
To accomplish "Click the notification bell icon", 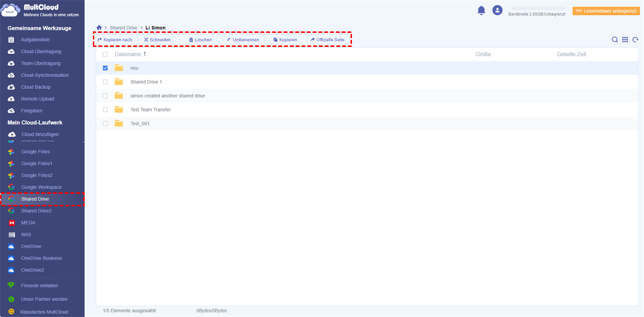I will click(481, 10).
